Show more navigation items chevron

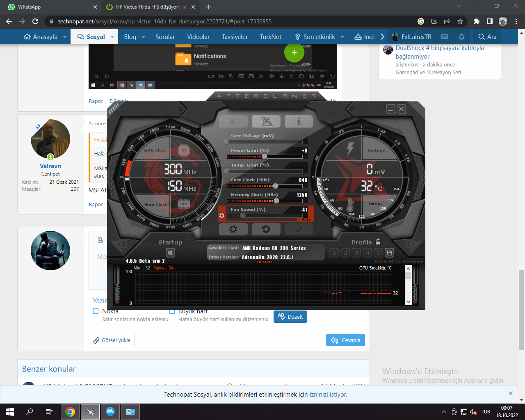382,37
